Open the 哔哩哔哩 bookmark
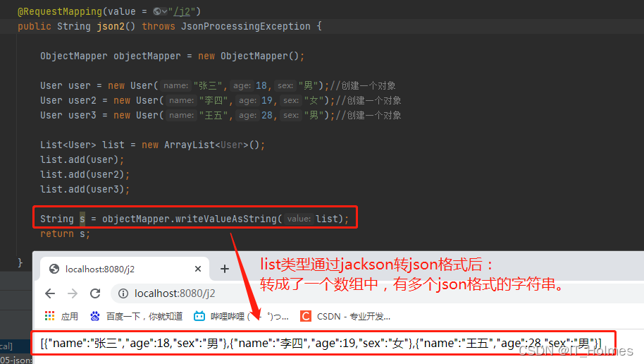644x364 pixels. (x=242, y=316)
